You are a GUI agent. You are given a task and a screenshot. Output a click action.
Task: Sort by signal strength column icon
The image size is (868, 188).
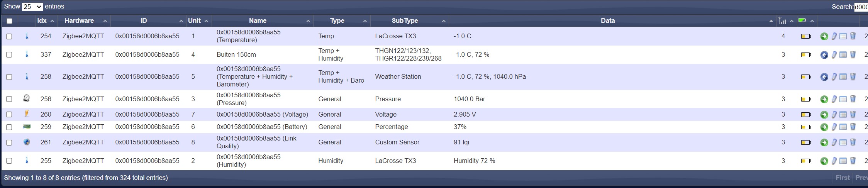(x=782, y=21)
